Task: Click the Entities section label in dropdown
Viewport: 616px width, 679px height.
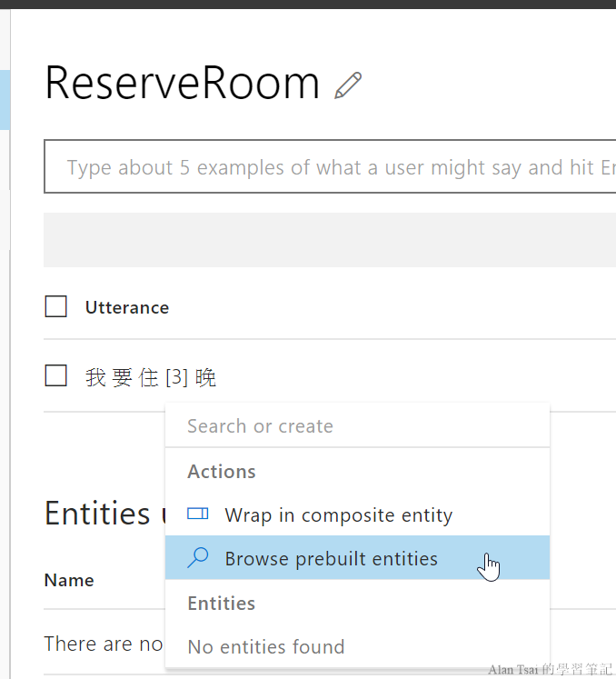Action: click(x=221, y=604)
